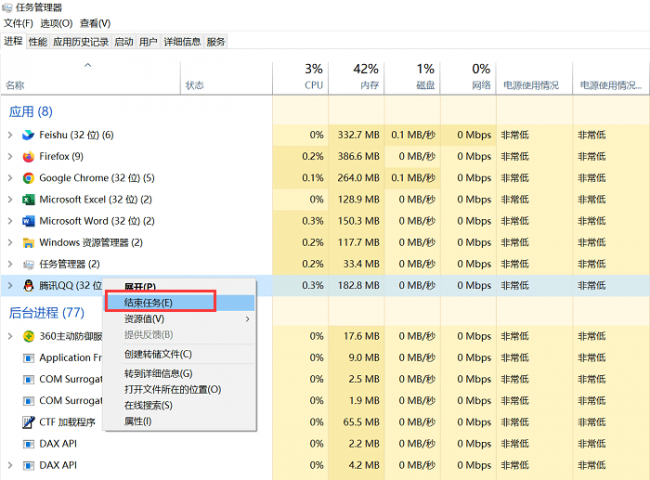
Task: Choose 创建转储文件(C) in context menu
Action: pos(179,354)
